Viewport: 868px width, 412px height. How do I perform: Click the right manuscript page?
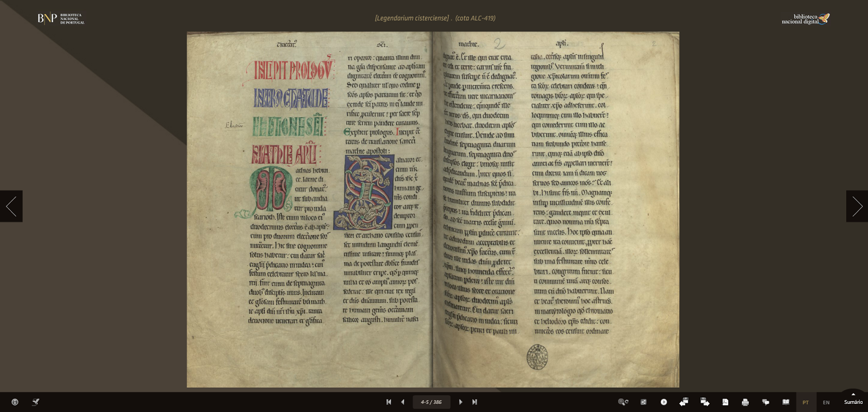click(556, 210)
